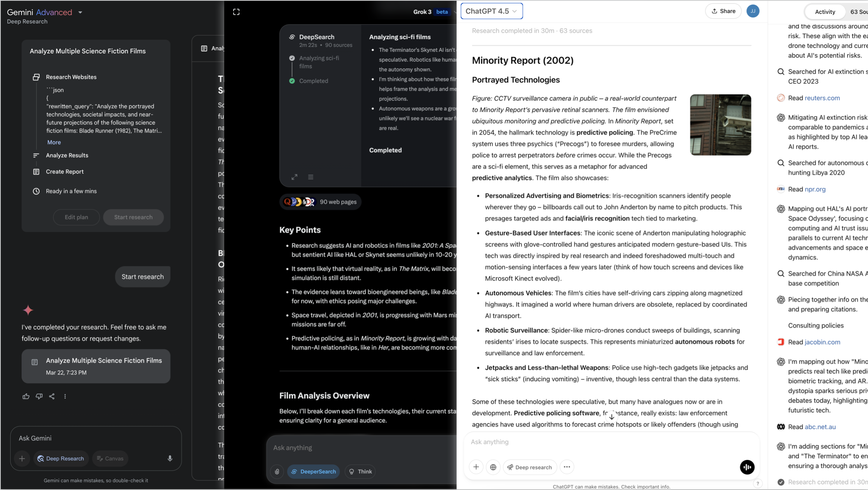Click the CCTV camera figure thumbnail
868x490 pixels.
pyautogui.click(x=720, y=125)
